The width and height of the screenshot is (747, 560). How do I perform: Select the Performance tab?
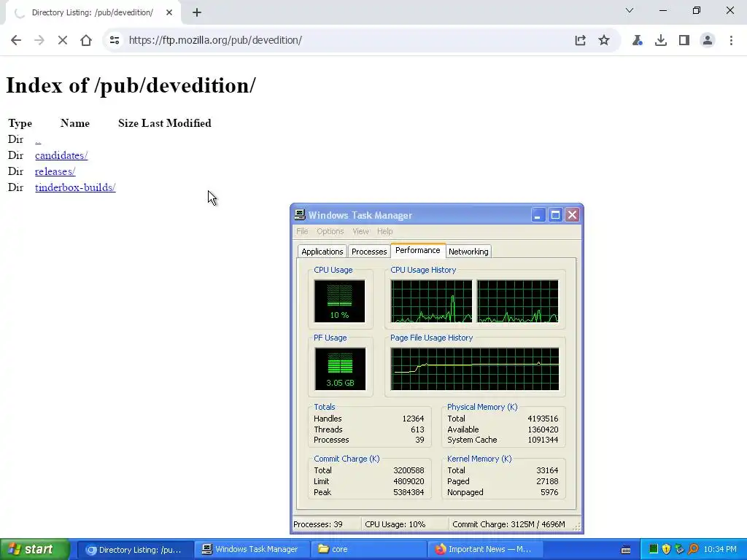pyautogui.click(x=418, y=250)
